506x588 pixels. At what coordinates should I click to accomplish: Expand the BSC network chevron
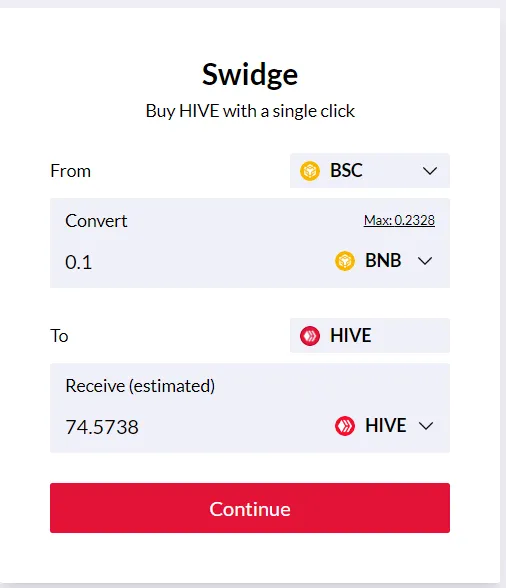[429, 171]
